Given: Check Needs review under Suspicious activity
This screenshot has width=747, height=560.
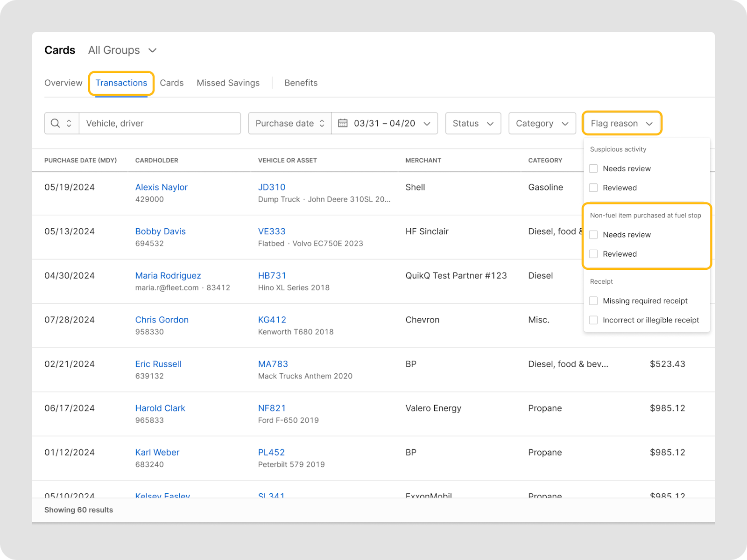Looking at the screenshot, I should click(x=593, y=168).
